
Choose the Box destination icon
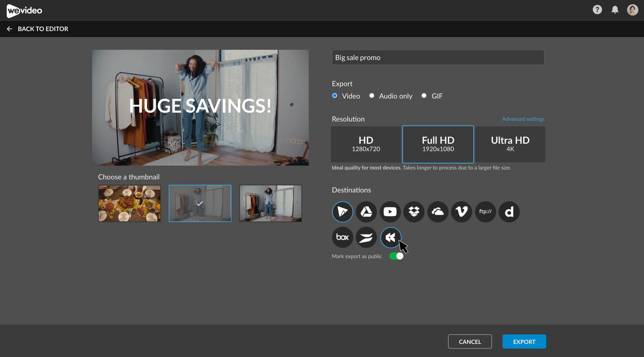tap(342, 237)
